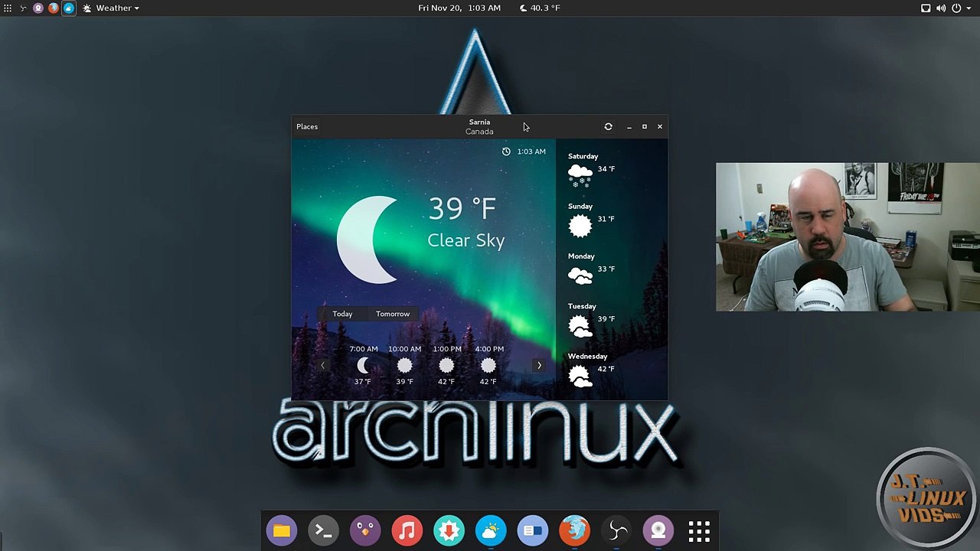Open the webcam app from the dock

658,530
